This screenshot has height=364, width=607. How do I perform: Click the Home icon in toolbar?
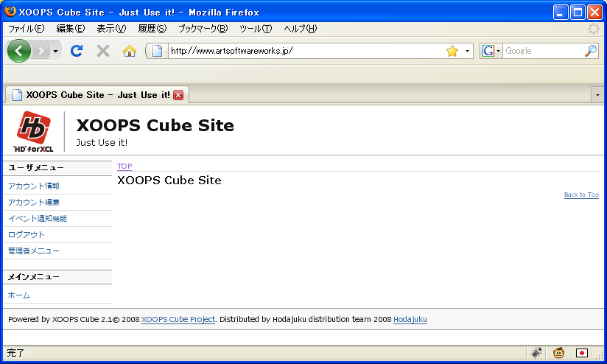pos(130,51)
